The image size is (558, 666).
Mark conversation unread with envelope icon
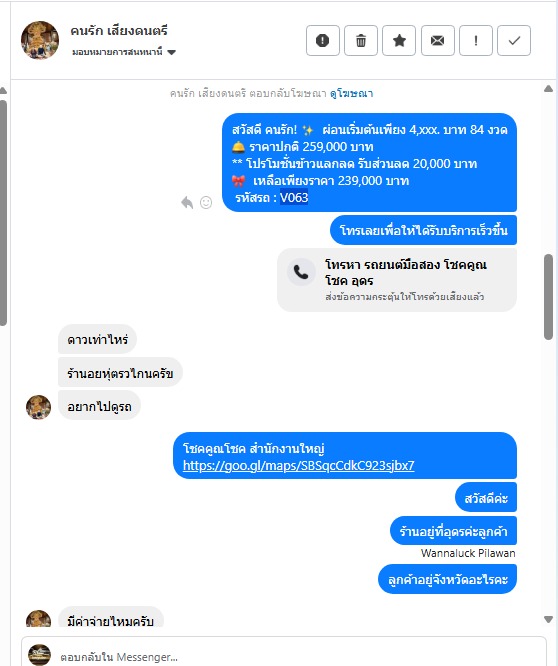coord(437,40)
